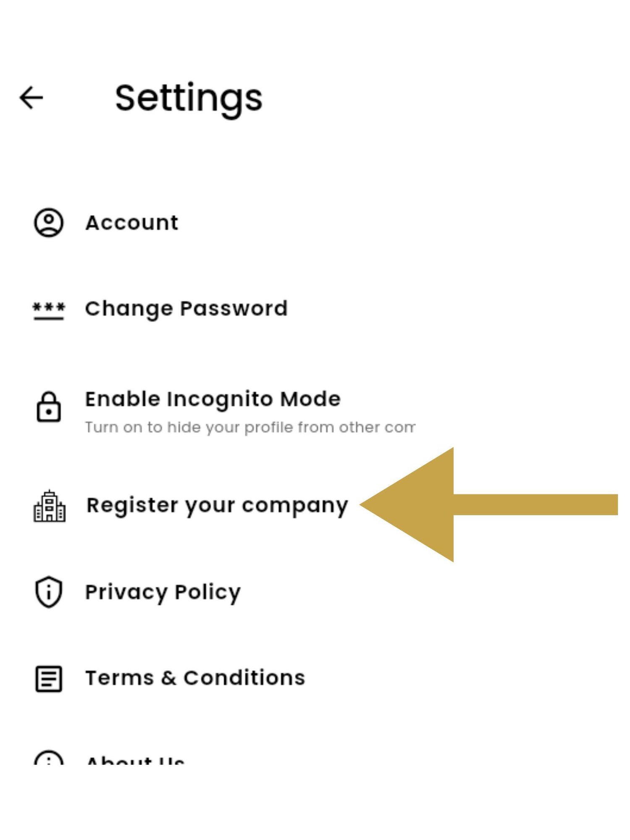
Task: Go back using the left arrow
Action: click(x=31, y=97)
